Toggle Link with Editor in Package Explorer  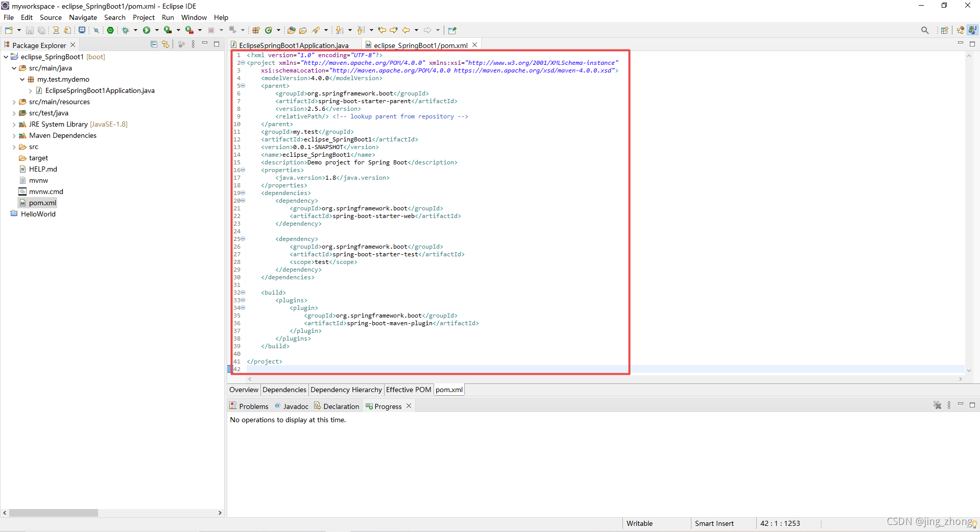click(x=165, y=44)
